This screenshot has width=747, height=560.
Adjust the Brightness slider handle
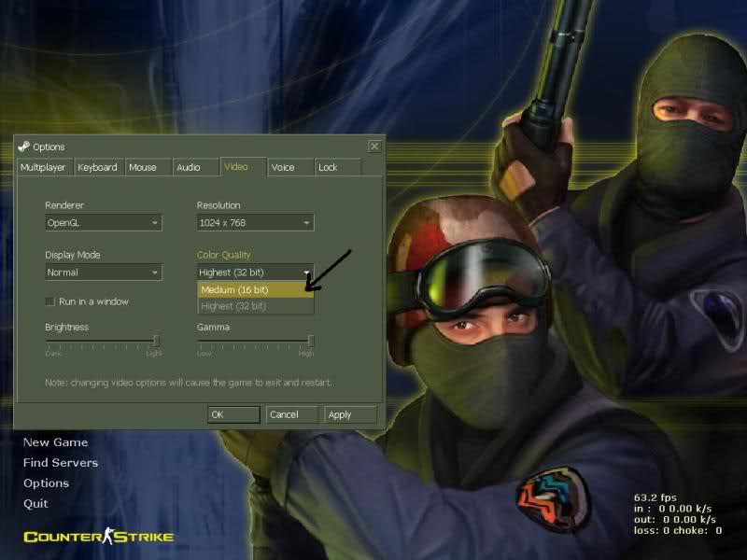tap(156, 341)
